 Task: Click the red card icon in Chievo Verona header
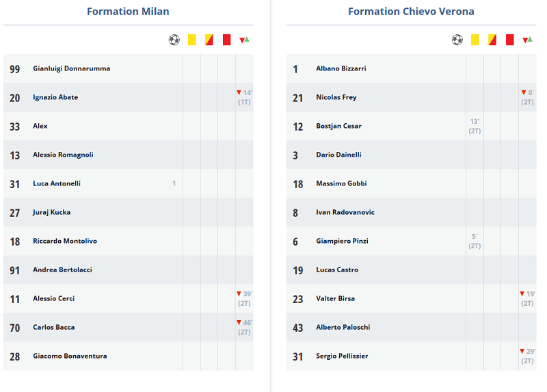(x=509, y=40)
